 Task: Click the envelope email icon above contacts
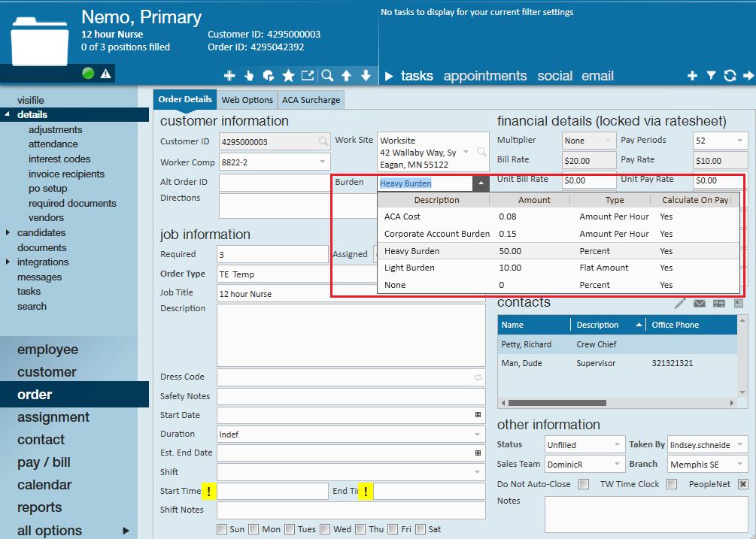pos(699,304)
